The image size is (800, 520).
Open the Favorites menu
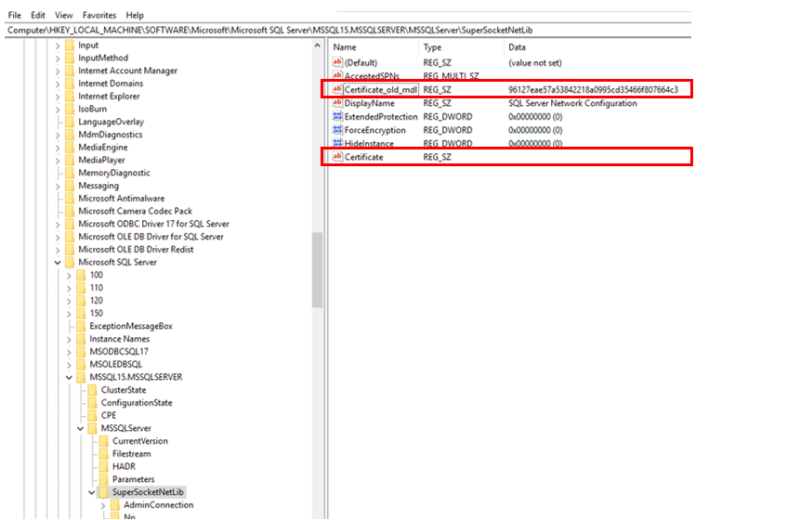click(98, 16)
